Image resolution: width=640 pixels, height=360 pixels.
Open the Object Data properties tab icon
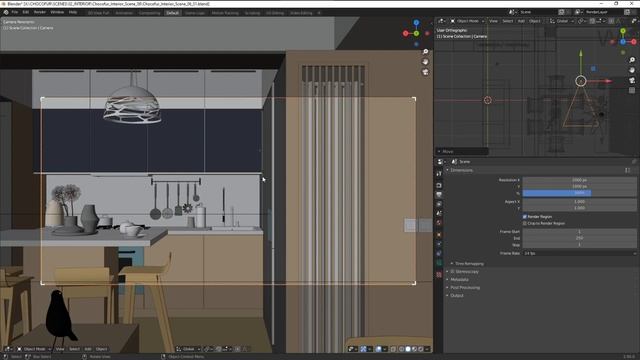point(439,263)
